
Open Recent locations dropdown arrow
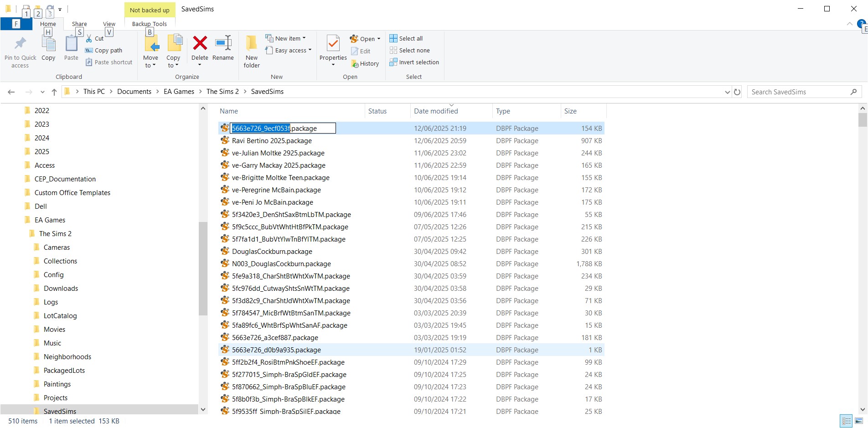(x=42, y=92)
